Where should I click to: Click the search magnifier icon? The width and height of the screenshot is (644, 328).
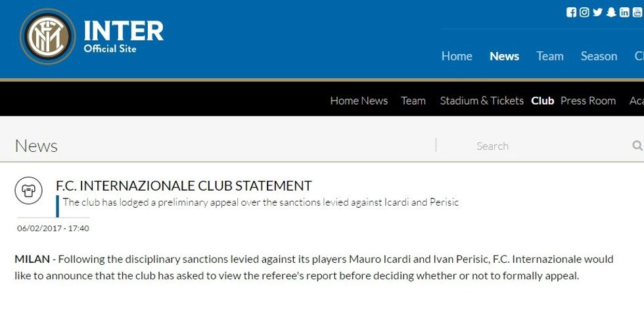(x=637, y=146)
